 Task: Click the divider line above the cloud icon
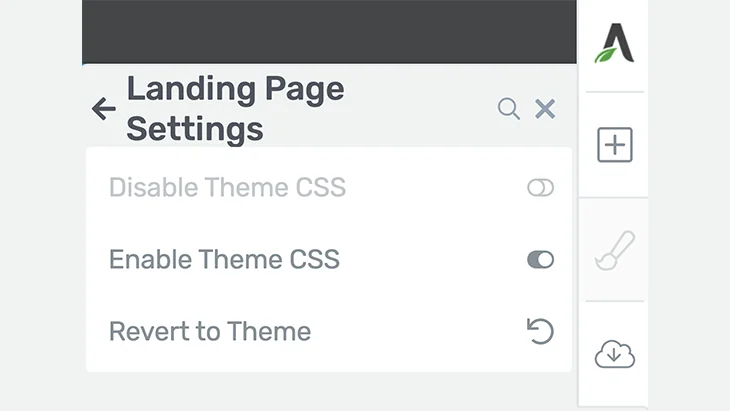pos(615,301)
